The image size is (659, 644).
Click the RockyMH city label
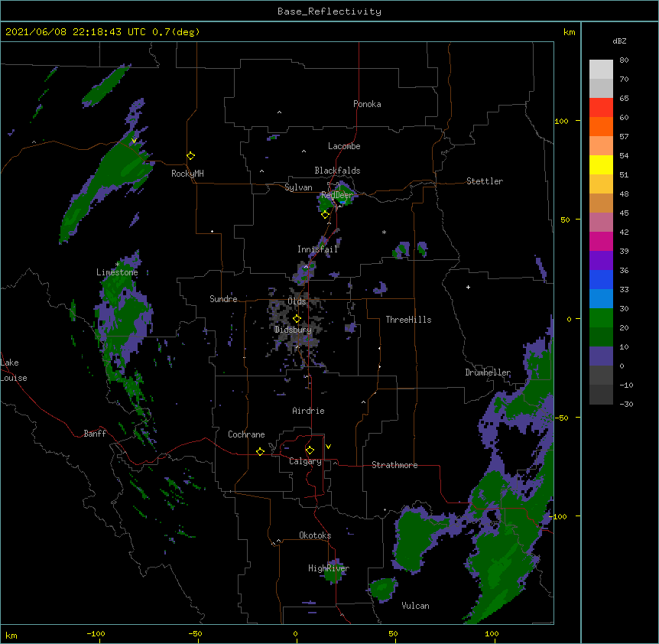(187, 174)
